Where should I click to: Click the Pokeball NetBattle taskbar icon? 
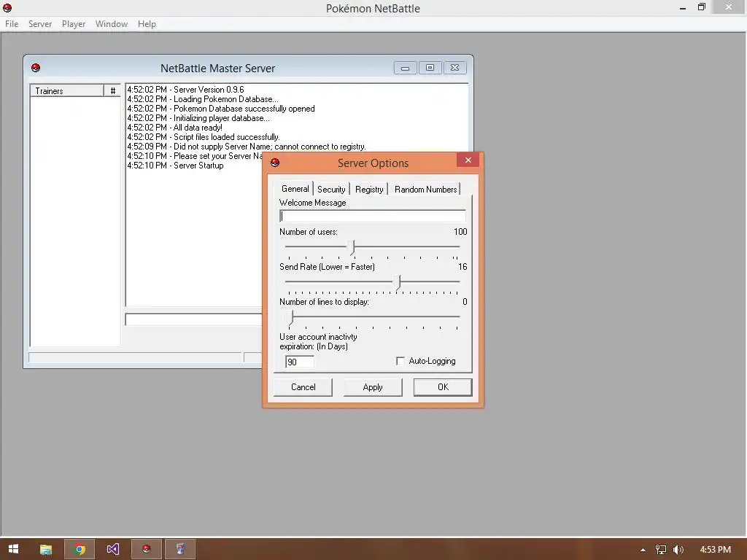tap(146, 549)
